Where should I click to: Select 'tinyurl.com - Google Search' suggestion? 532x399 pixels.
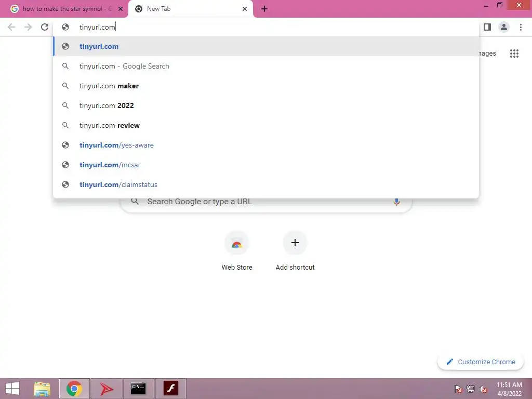pos(266,66)
